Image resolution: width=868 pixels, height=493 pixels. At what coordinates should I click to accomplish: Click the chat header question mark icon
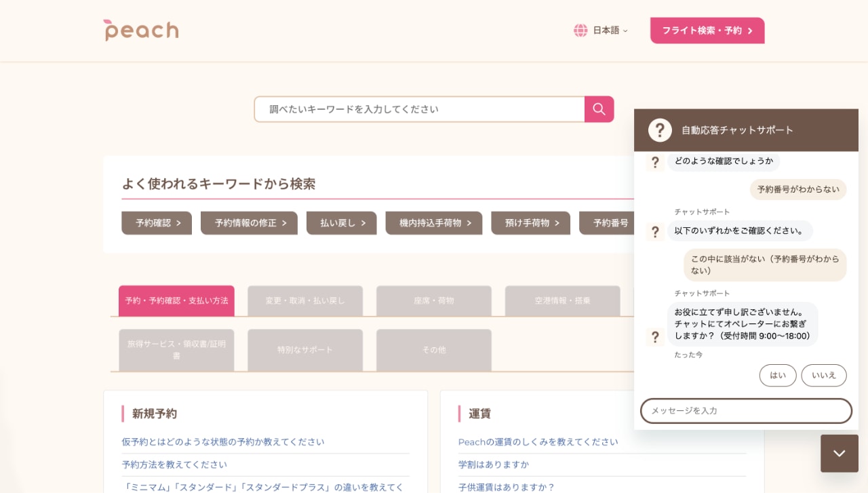tap(660, 130)
